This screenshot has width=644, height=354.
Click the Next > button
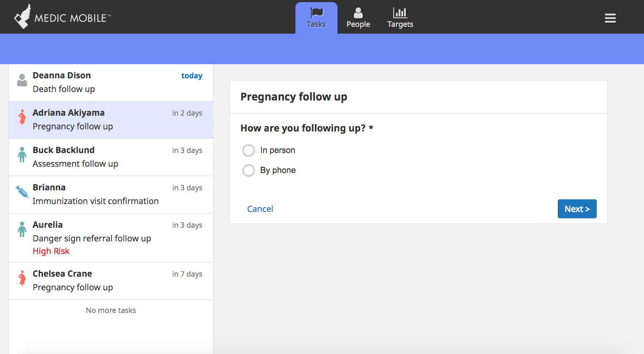(577, 209)
